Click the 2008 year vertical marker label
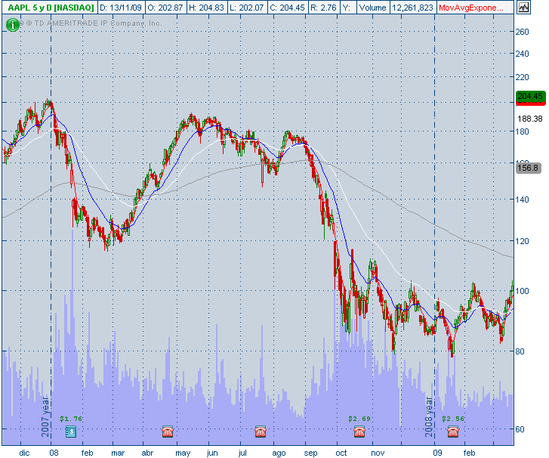Image resolution: width=549 pixels, height=458 pixels. pos(429,417)
